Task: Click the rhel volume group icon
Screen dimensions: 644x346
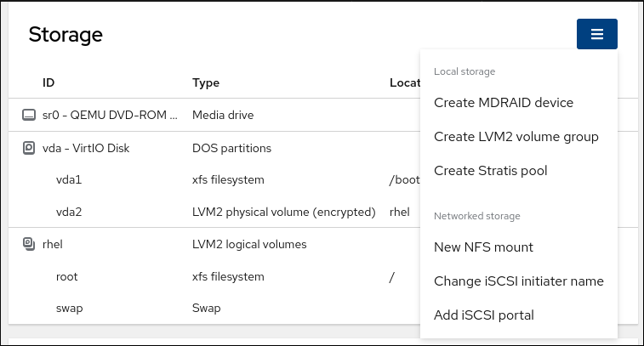Action: click(x=29, y=245)
